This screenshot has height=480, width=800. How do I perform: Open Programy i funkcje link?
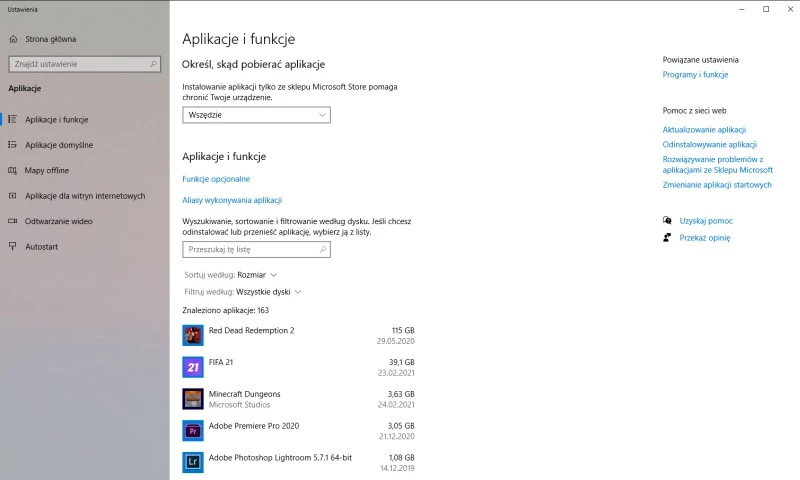coord(695,74)
